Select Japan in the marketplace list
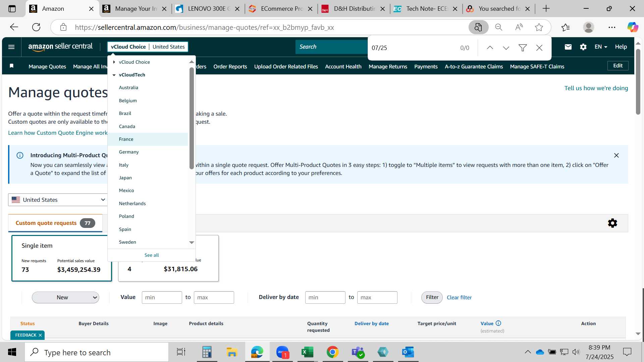 (148, 178)
